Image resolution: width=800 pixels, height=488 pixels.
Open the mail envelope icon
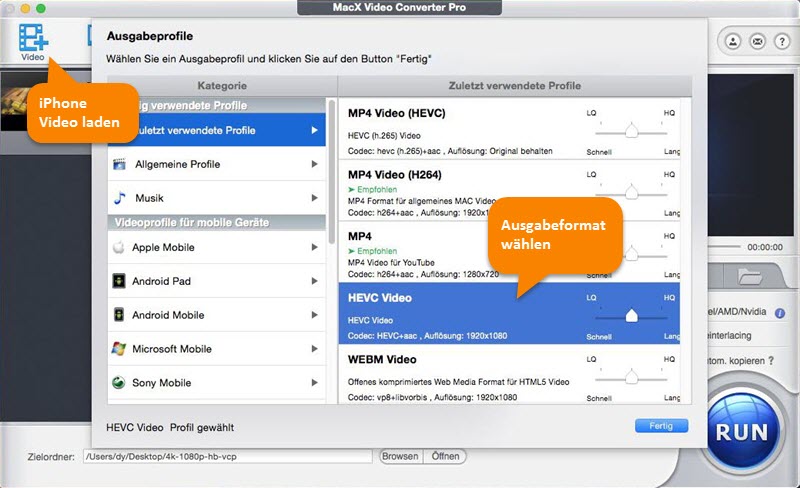pos(758,41)
